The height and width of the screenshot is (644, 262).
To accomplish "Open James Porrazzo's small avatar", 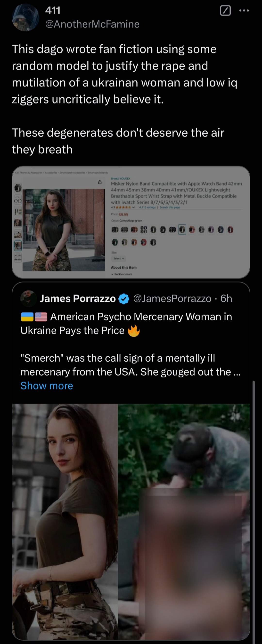I will [29, 299].
